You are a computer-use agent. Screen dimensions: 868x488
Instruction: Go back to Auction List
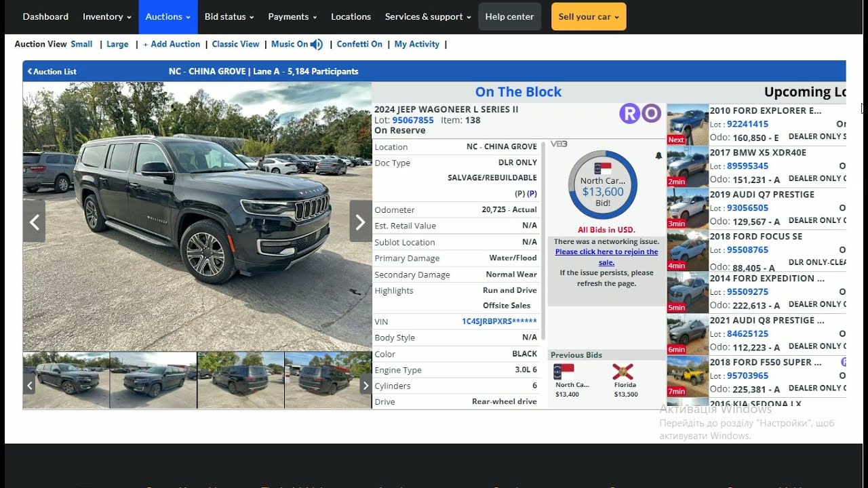pyautogui.click(x=52, y=71)
